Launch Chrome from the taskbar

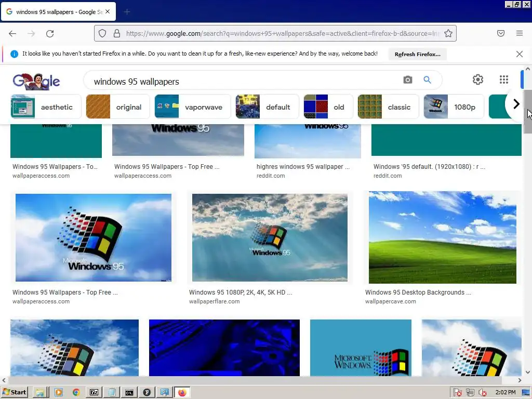[x=76, y=393]
